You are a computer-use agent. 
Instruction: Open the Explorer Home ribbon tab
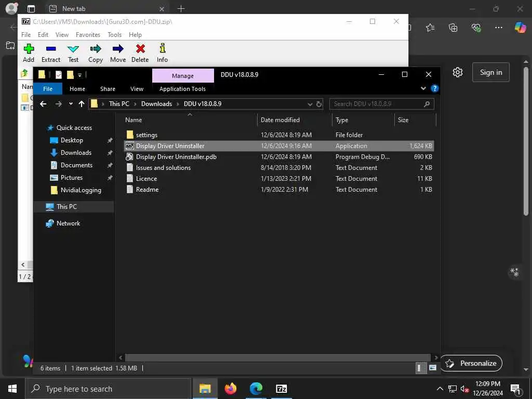tap(77, 89)
